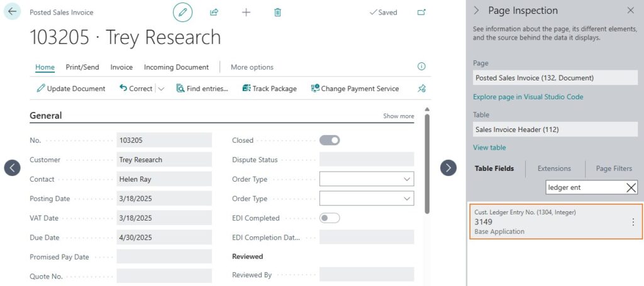This screenshot has width=644, height=286.
Task: Click the information circle icon
Action: (x=421, y=67)
